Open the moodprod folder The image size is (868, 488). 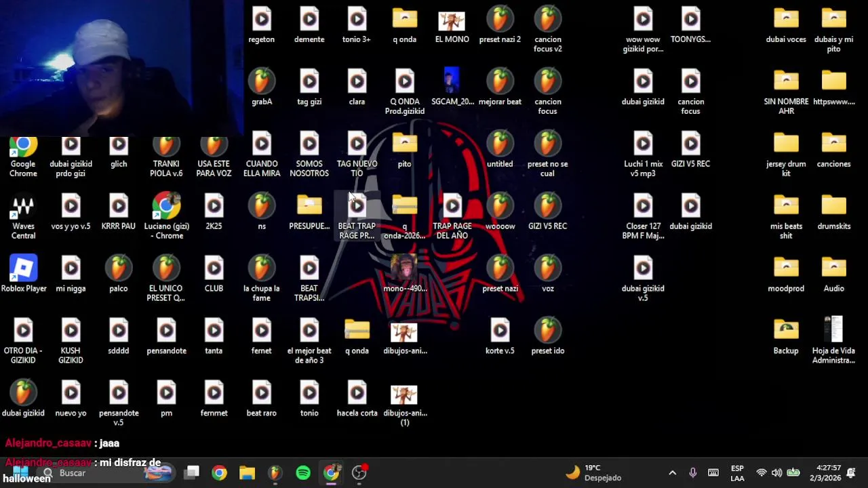pos(786,275)
